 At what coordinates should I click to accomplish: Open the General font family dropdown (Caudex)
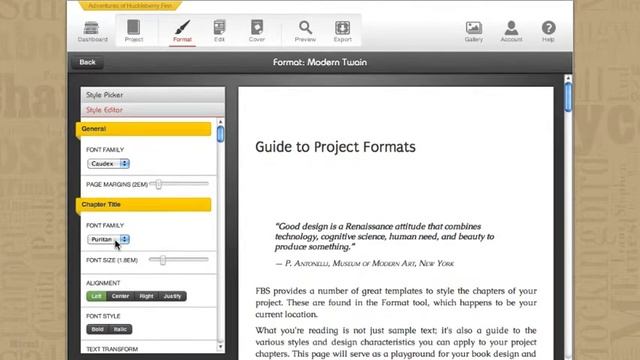point(108,164)
